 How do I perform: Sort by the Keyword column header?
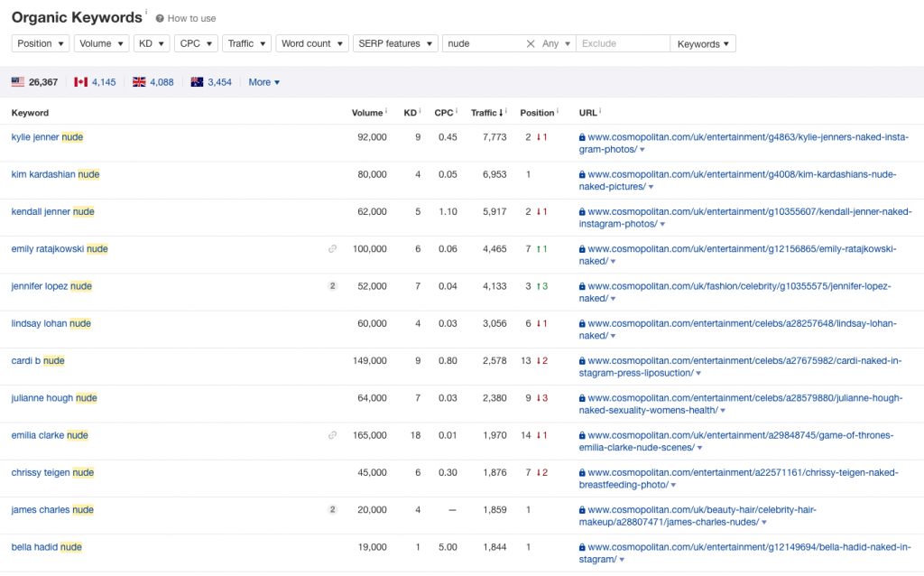pyautogui.click(x=30, y=113)
